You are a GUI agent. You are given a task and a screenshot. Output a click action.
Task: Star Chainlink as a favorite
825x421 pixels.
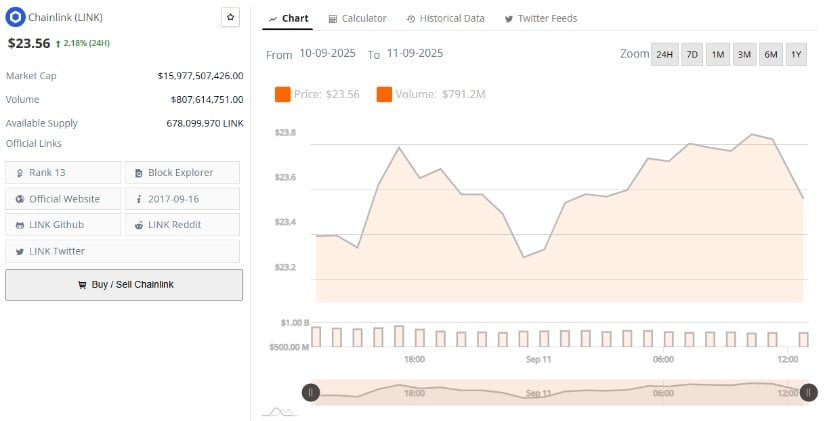pos(230,17)
